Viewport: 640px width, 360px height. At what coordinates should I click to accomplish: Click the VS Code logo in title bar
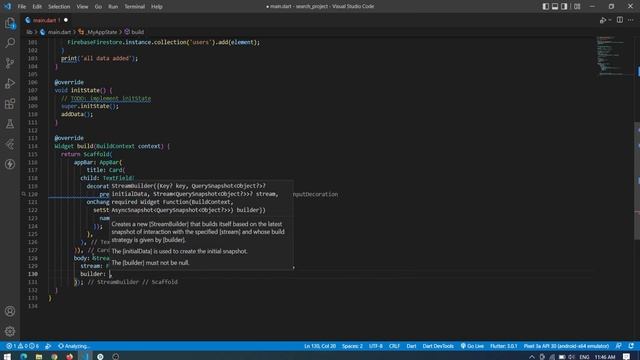(7, 6)
